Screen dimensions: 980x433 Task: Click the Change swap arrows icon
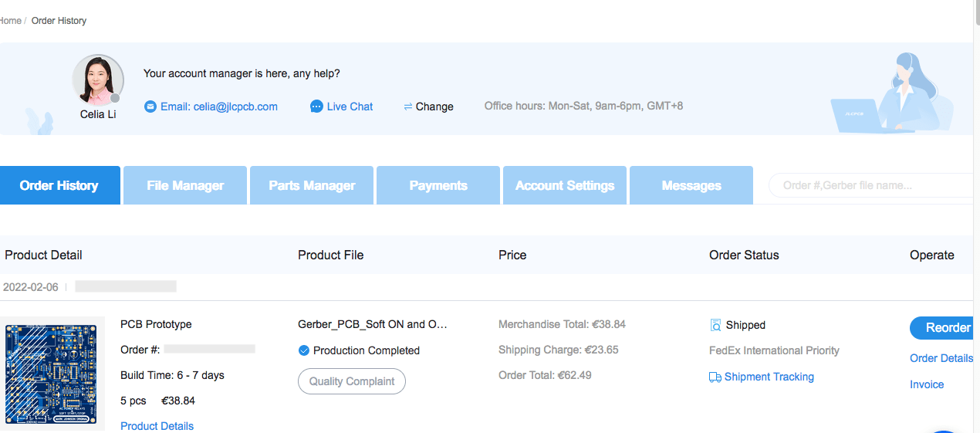(x=408, y=107)
